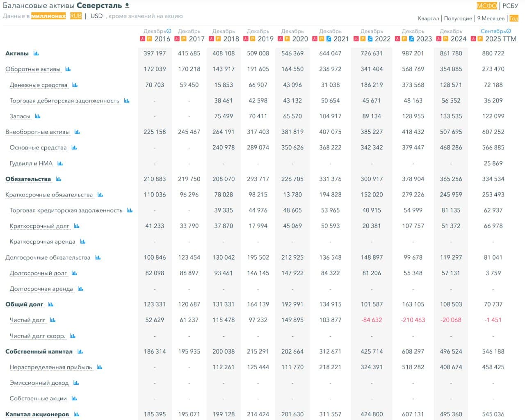Change units via миллионах selector
This screenshot has width=525, height=420.
click(x=48, y=16)
